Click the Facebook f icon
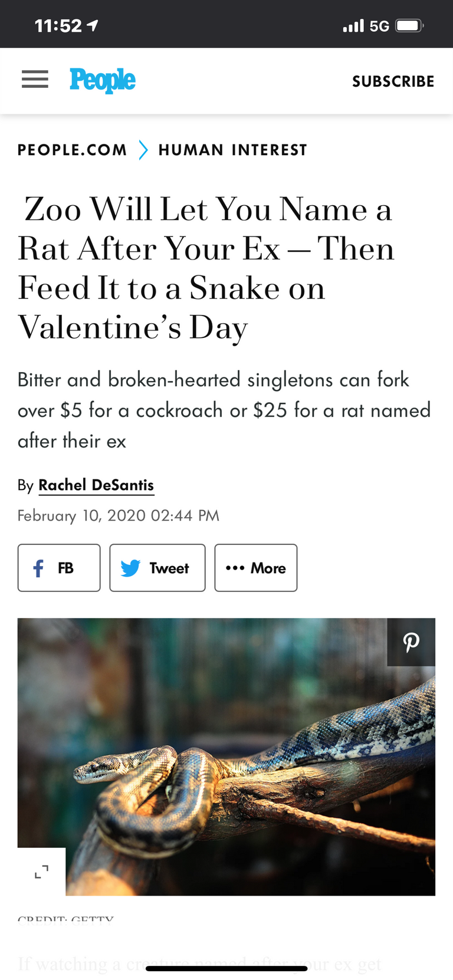Image resolution: width=453 pixels, height=980 pixels. [x=38, y=568]
